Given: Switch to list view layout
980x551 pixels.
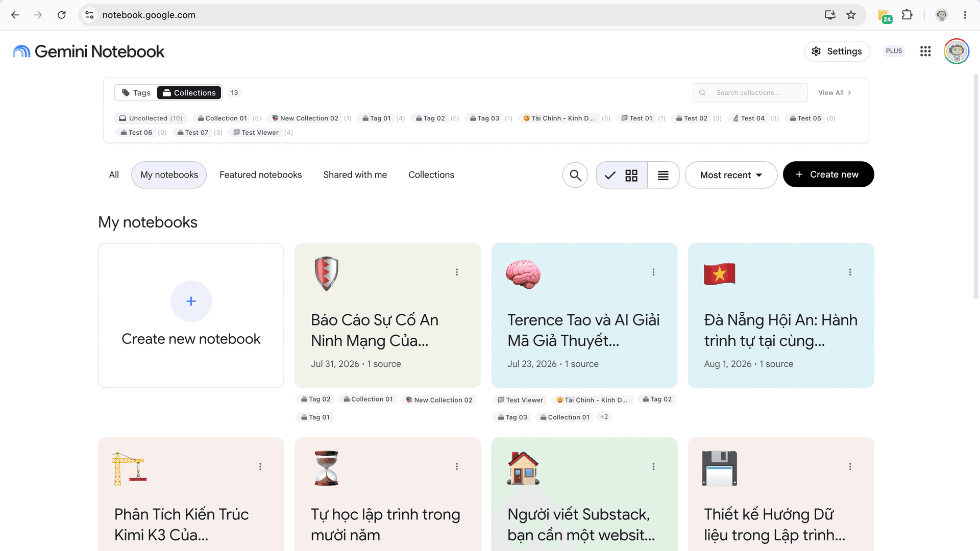Looking at the screenshot, I should pyautogui.click(x=663, y=175).
